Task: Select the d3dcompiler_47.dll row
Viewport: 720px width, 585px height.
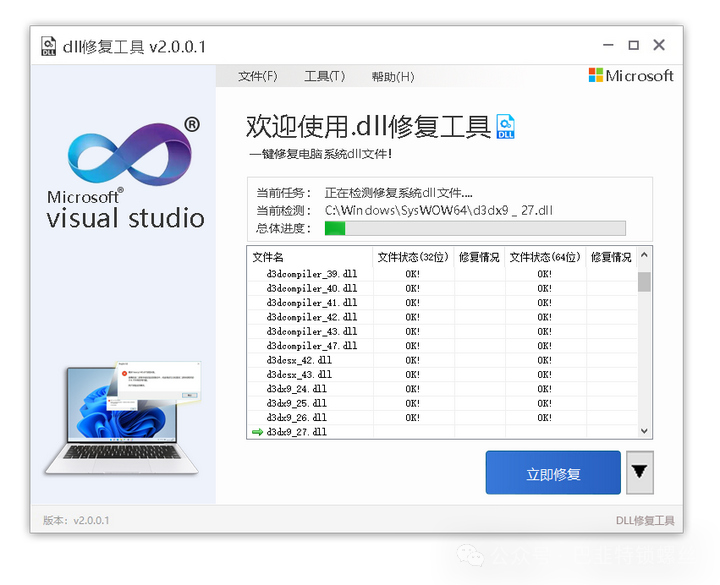Action: click(x=442, y=346)
